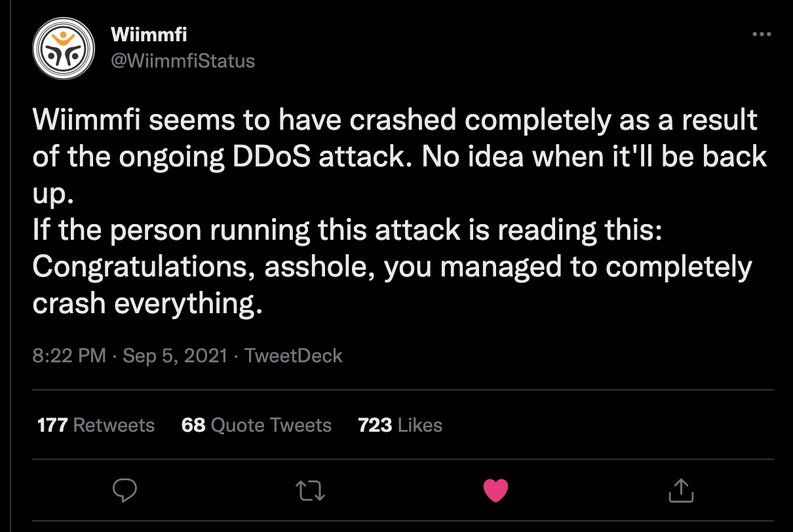Open the Wiimmfi display name link

pyautogui.click(x=149, y=35)
